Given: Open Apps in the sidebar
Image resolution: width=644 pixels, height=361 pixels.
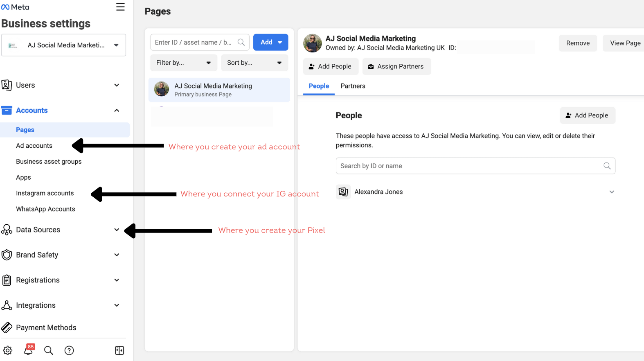Looking at the screenshot, I should (23, 177).
